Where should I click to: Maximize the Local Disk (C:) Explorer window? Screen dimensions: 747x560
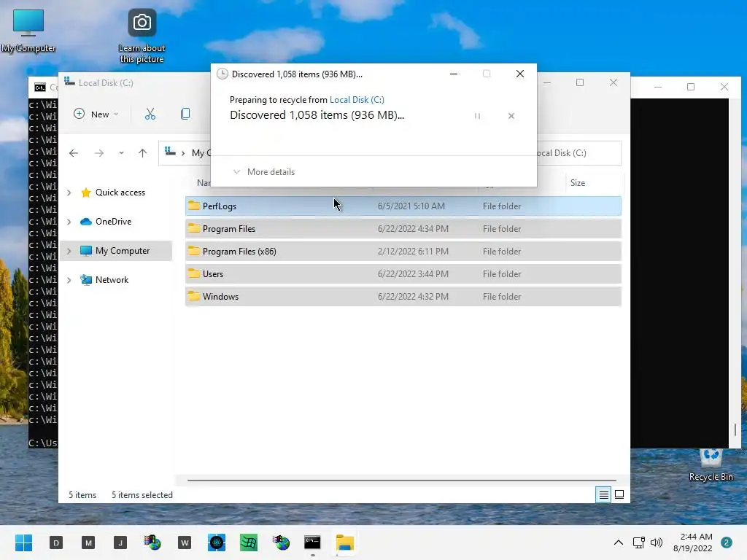[580, 82]
